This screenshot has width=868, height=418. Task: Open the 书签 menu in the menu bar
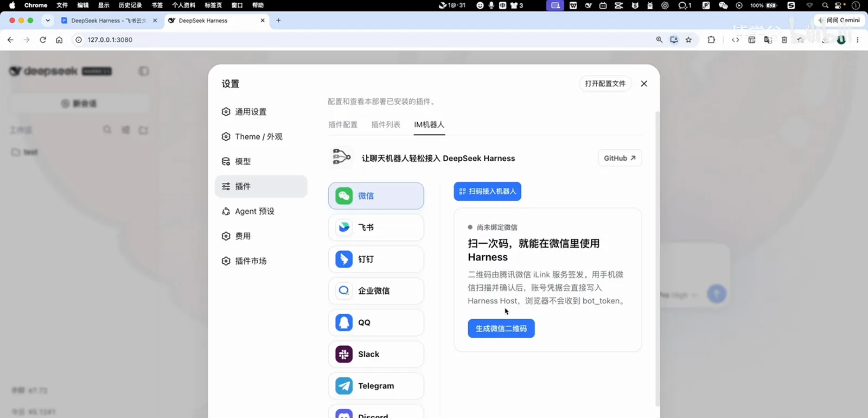pyautogui.click(x=157, y=5)
